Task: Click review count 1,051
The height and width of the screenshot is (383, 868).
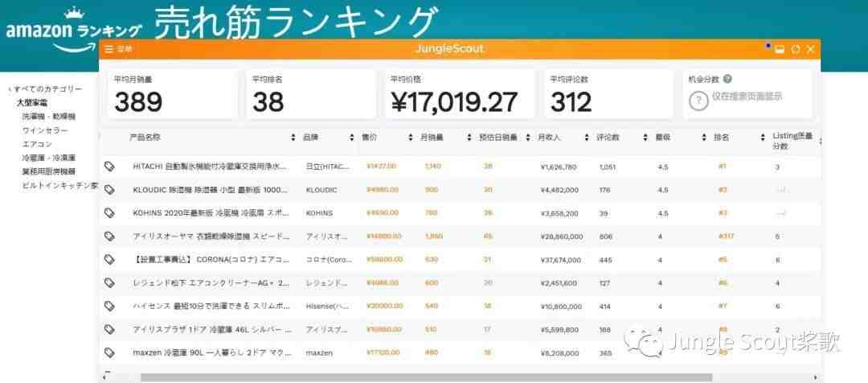Action: tap(607, 167)
